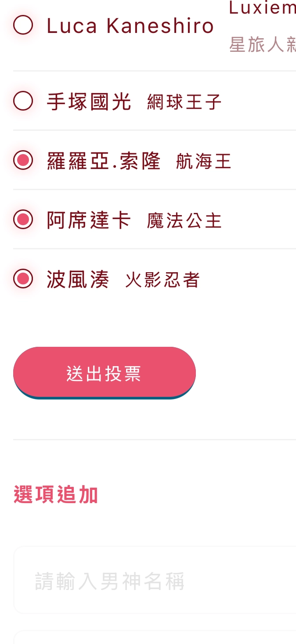The image size is (296, 644).
Task: Click the 羅羅亞.索隆 name label
Action: [104, 162]
